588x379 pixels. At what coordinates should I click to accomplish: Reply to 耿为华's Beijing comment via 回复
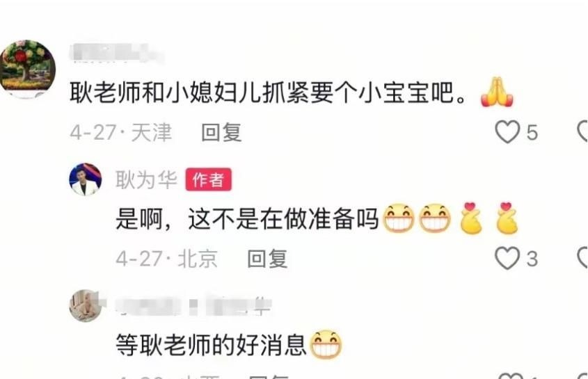267,259
